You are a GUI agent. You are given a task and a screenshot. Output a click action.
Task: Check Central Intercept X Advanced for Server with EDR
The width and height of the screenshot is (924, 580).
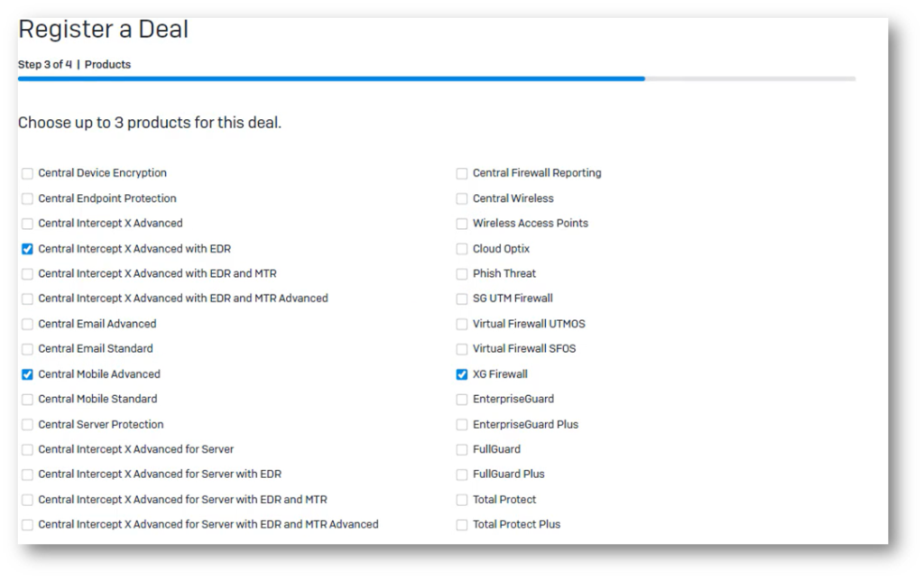[27, 474]
